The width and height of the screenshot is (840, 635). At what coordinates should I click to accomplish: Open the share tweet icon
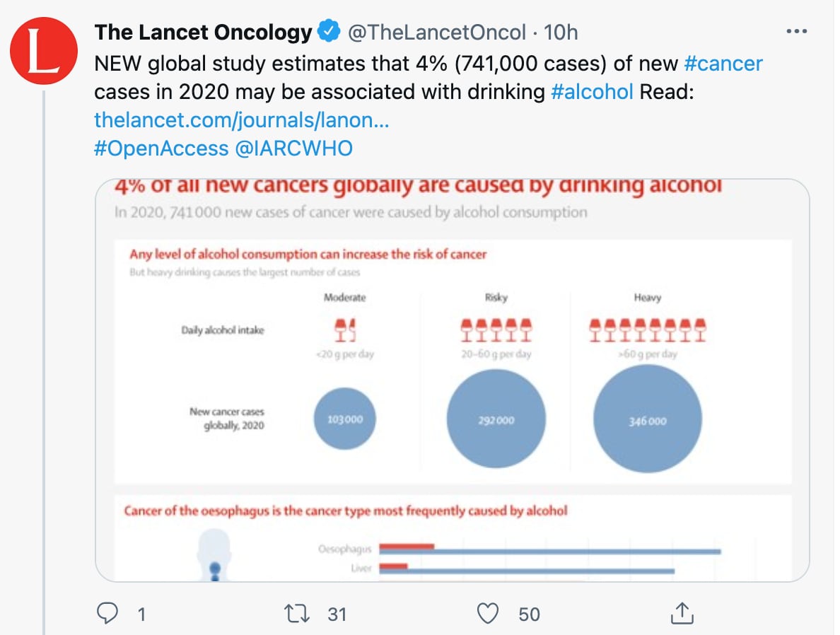(x=680, y=612)
